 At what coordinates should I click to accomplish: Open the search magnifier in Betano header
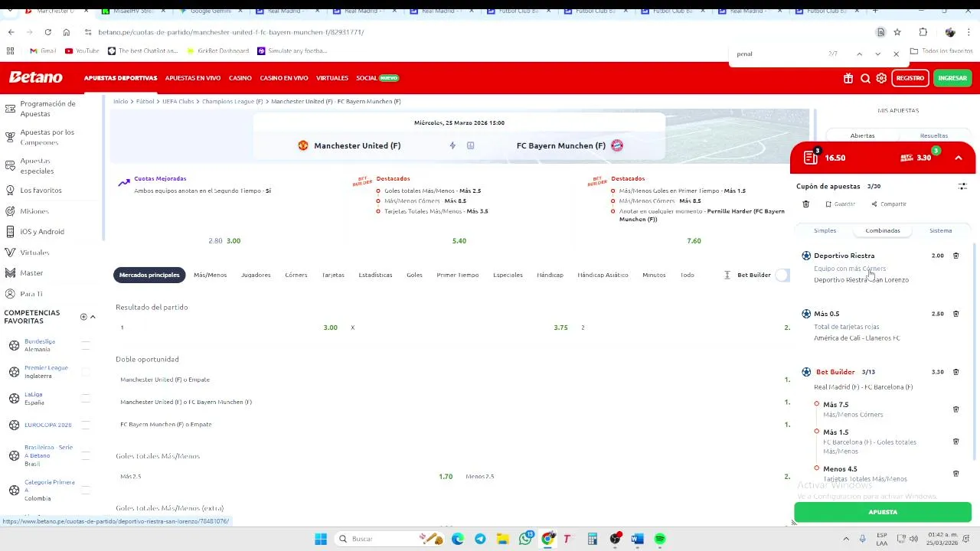pyautogui.click(x=865, y=78)
